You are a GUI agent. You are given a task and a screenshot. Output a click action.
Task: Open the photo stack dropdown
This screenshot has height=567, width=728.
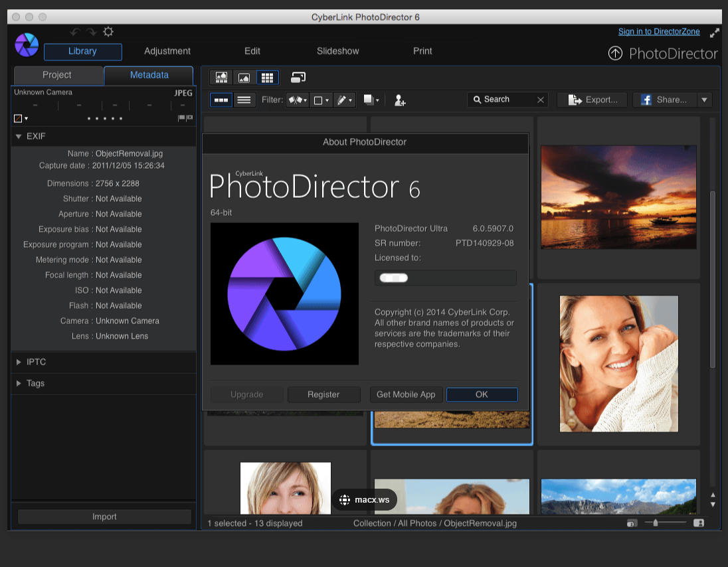click(x=371, y=100)
